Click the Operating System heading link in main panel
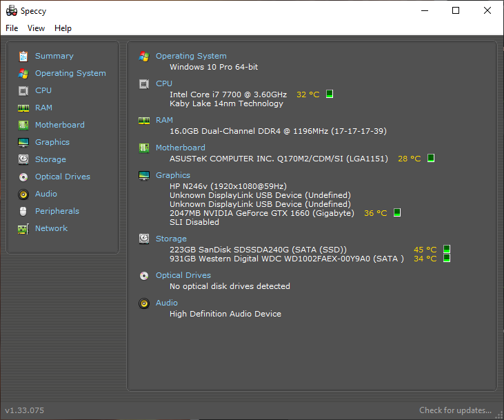The height and width of the screenshot is (420, 504). point(191,56)
